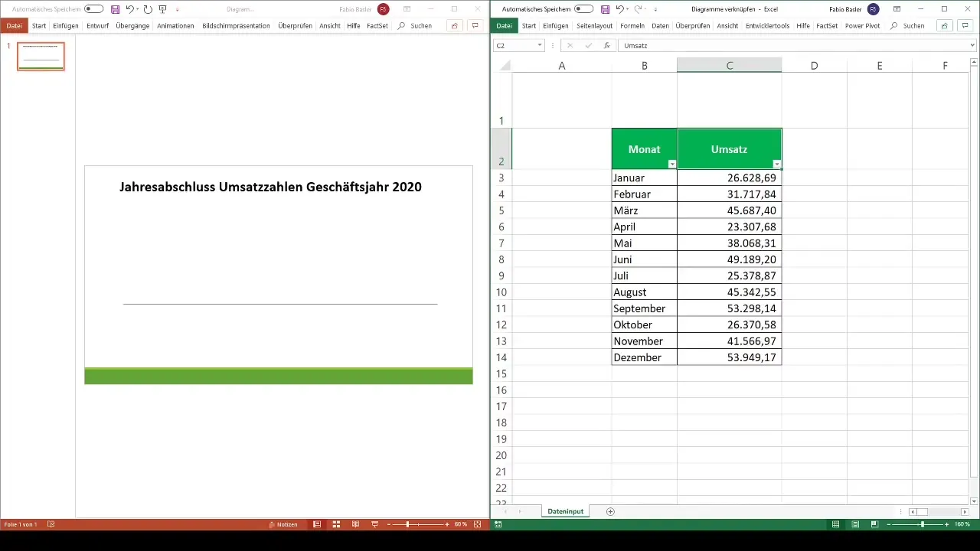Switch PowerPoint to Slide Sorter view

[336, 524]
